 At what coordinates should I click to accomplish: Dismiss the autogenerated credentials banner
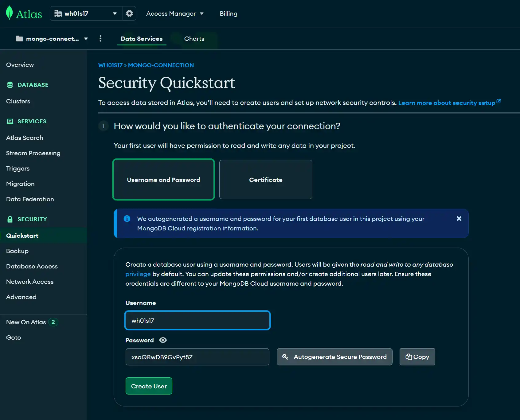[x=459, y=218]
